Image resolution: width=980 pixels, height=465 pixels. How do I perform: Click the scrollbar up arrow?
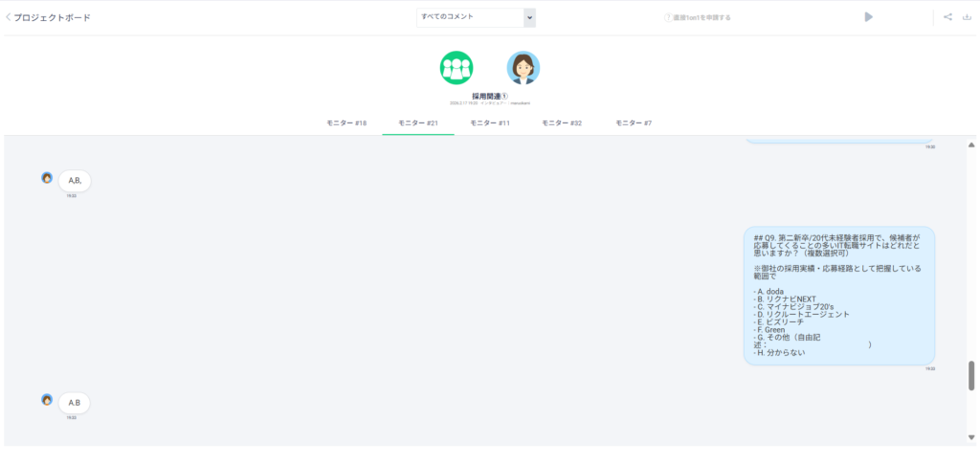click(971, 144)
